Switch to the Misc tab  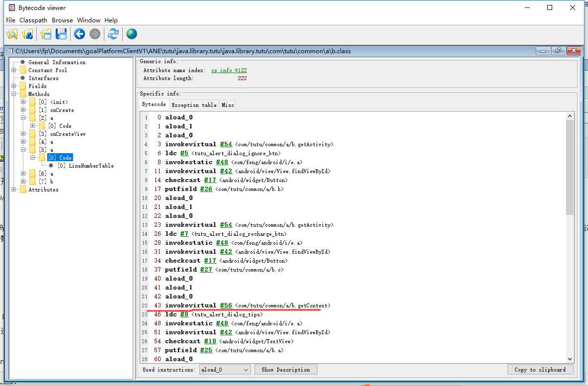coord(228,105)
